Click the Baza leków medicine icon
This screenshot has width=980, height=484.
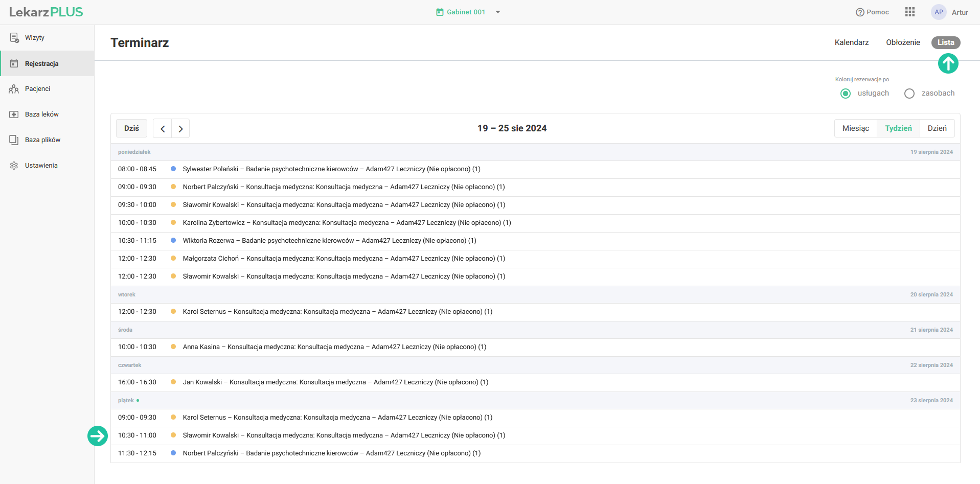pos(14,114)
